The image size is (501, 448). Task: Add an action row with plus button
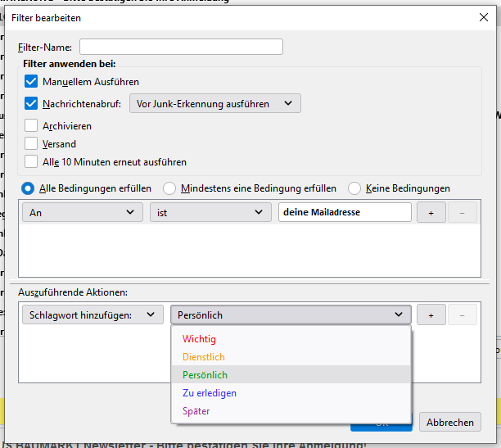[431, 315]
